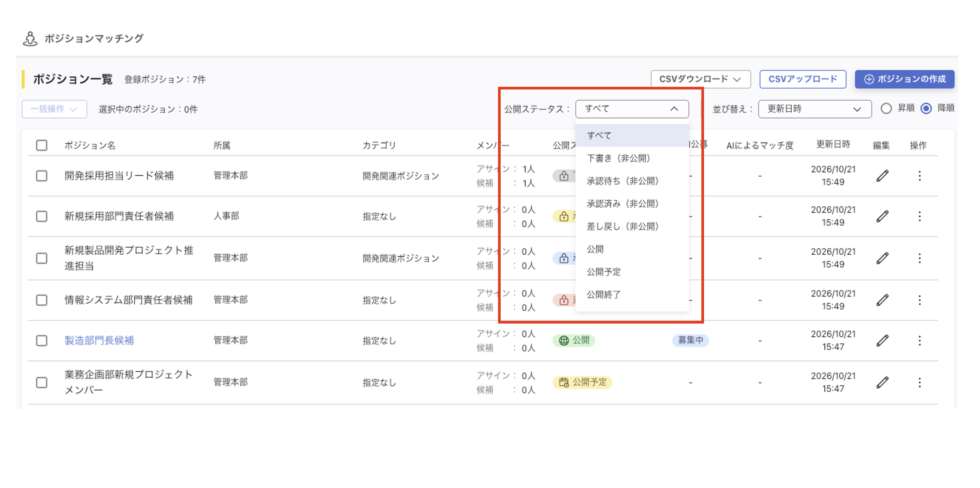
Task: Select the 降順 radio button
Action: (x=926, y=109)
